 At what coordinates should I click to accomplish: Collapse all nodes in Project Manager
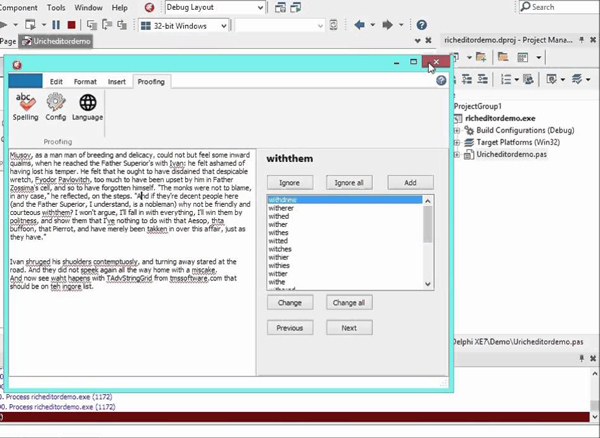pos(483,79)
